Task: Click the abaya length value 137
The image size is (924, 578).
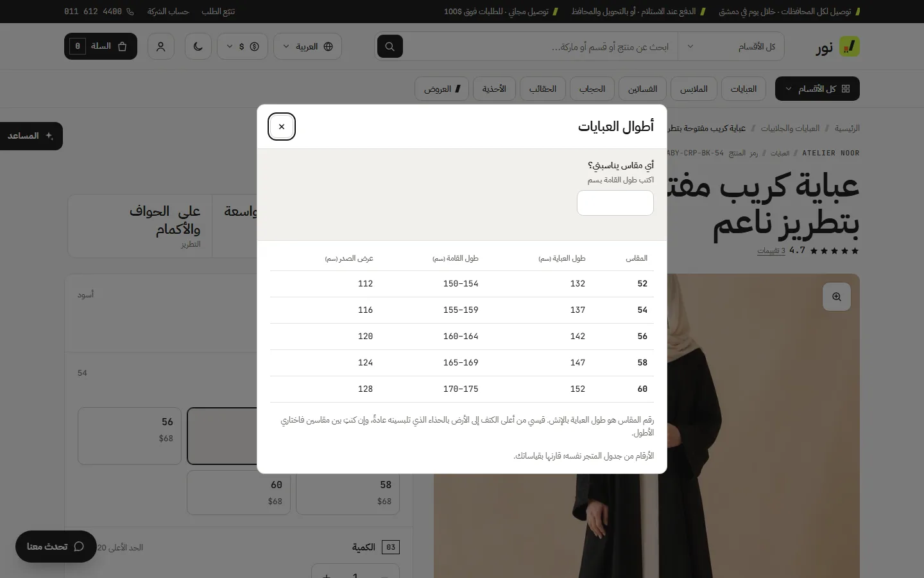Action: click(577, 310)
